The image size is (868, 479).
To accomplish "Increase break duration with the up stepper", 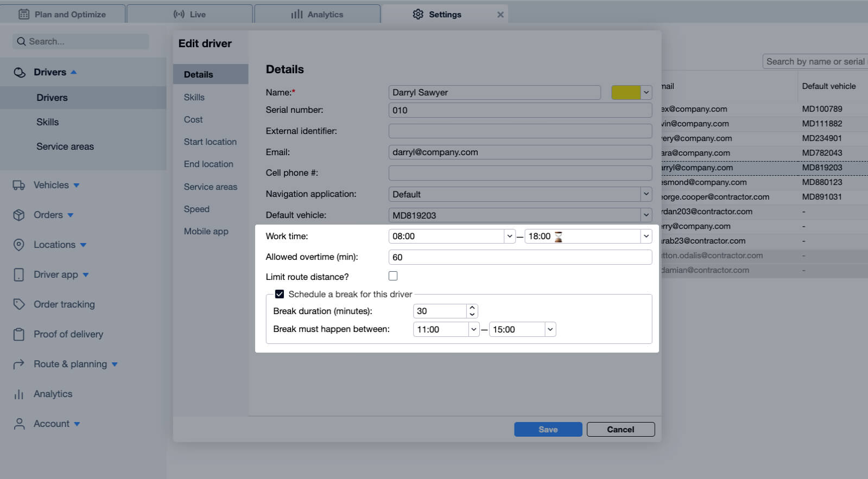I will [x=472, y=308].
